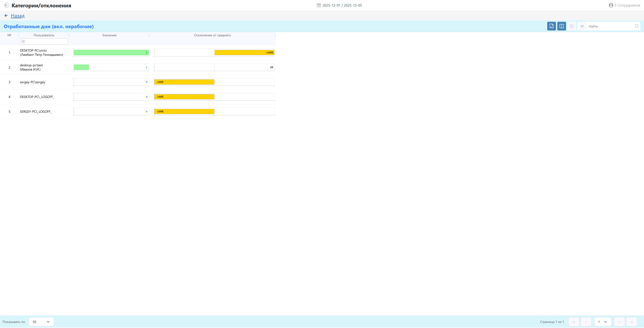Click the calendar date range icon
Viewport: 644px width, 328px height.
coord(319,5)
